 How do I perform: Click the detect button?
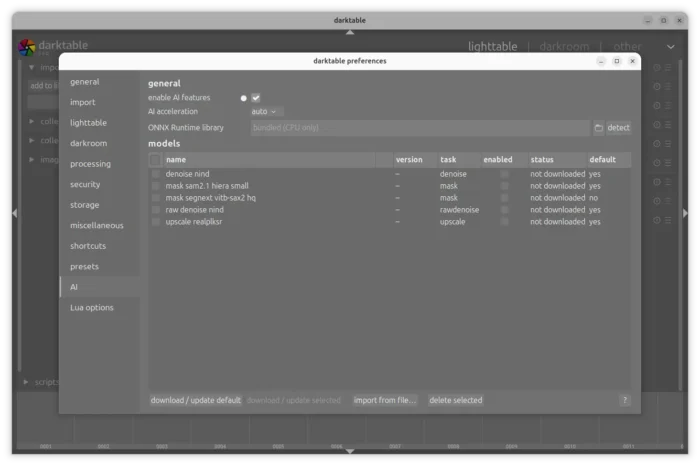click(x=618, y=128)
